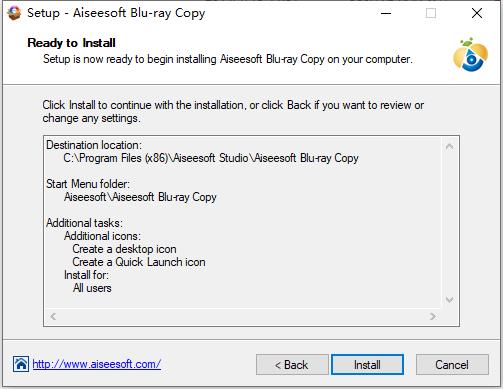Click 'Create a desktop icon' text
Screen dimensions: 503x389
(x=124, y=249)
